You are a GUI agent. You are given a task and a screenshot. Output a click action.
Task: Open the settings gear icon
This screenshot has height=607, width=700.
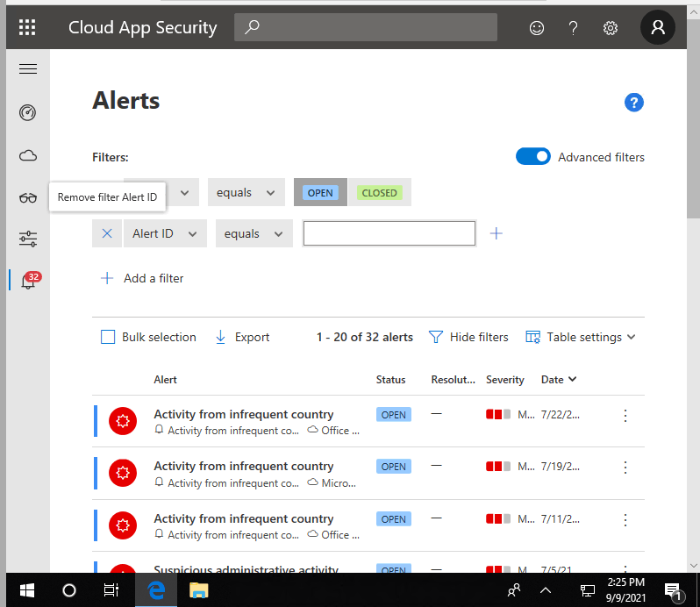click(x=611, y=28)
